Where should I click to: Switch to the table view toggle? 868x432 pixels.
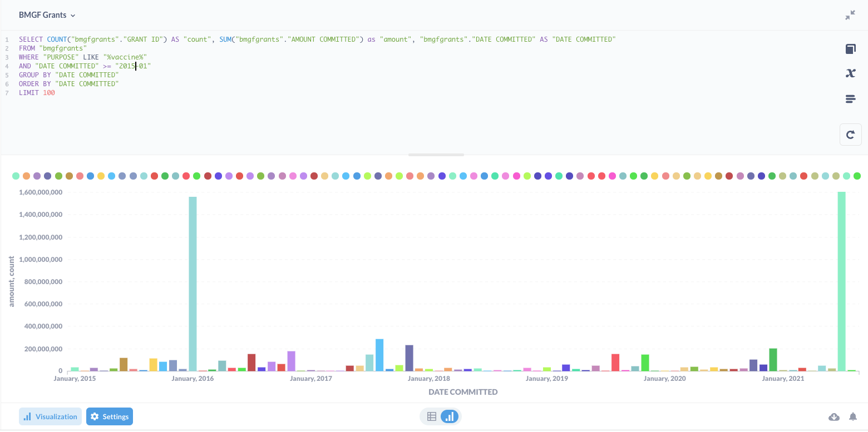click(431, 416)
